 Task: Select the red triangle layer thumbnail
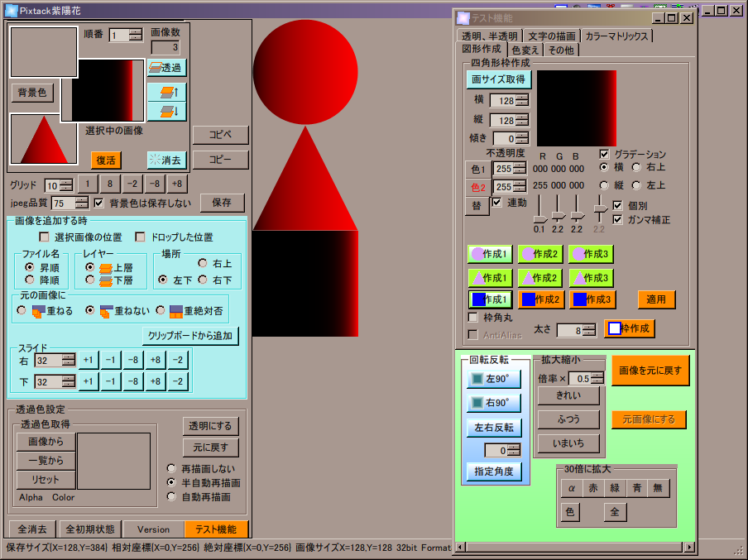coord(44,139)
